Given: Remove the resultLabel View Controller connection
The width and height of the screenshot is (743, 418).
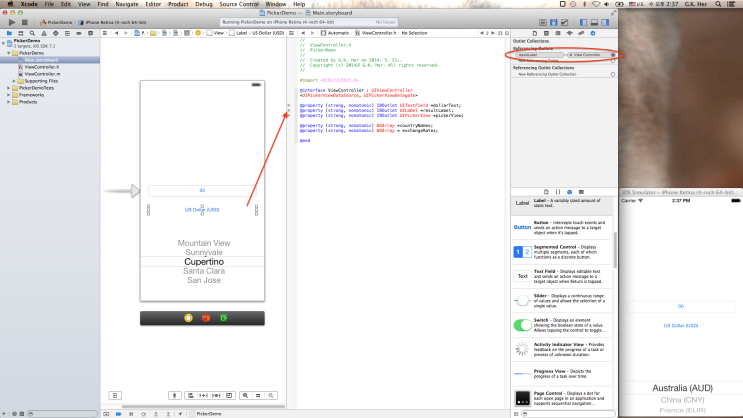Looking at the screenshot, I should point(613,55).
